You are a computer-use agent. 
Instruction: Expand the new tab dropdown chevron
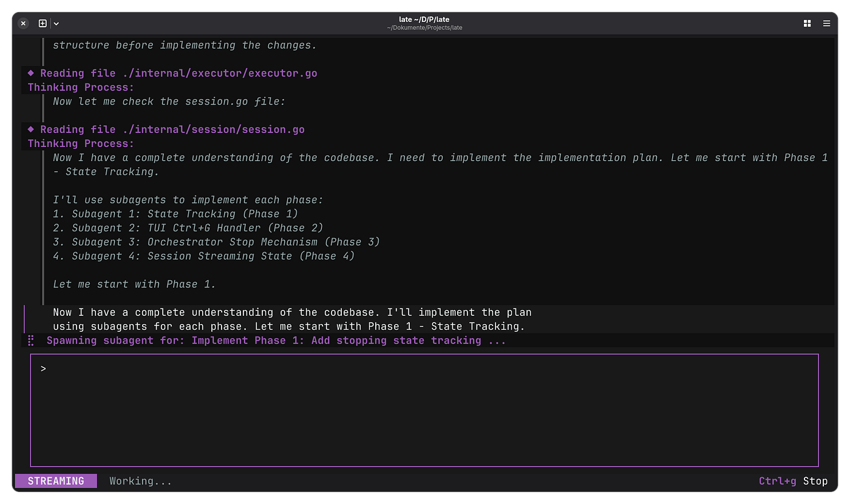(x=56, y=24)
